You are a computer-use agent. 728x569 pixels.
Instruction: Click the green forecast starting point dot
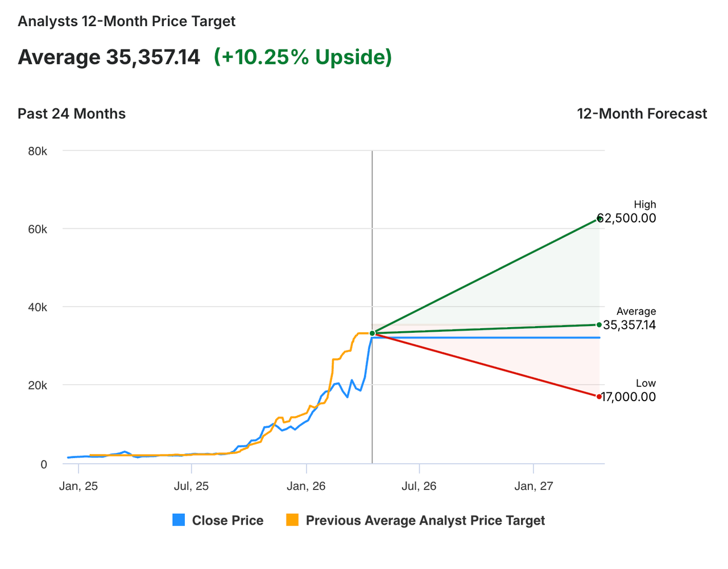click(372, 333)
